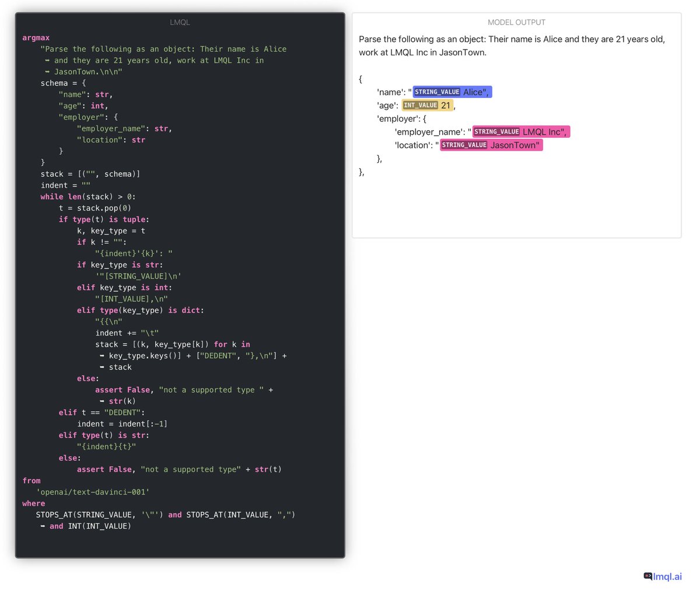
Task: Click the 'age' key in model output
Action: [x=386, y=106]
